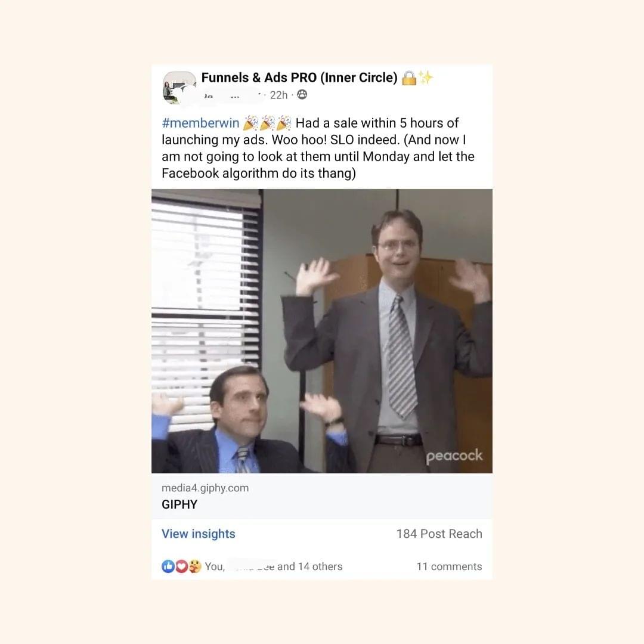Open View insights
The width and height of the screenshot is (644, 644).
tap(199, 534)
